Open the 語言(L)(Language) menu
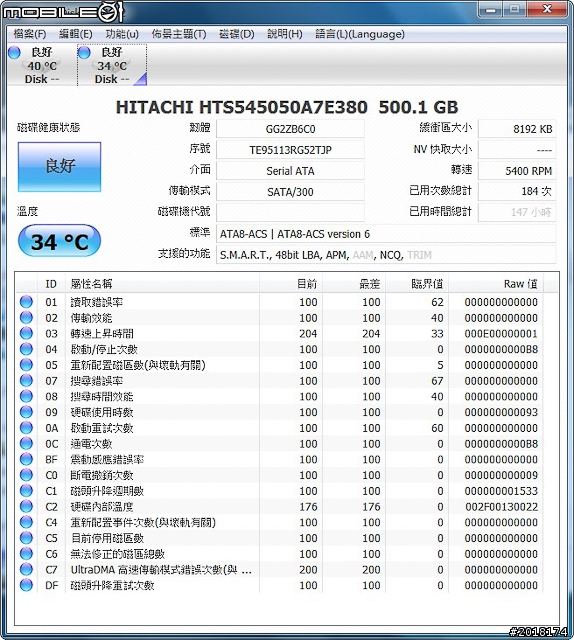 click(x=360, y=34)
